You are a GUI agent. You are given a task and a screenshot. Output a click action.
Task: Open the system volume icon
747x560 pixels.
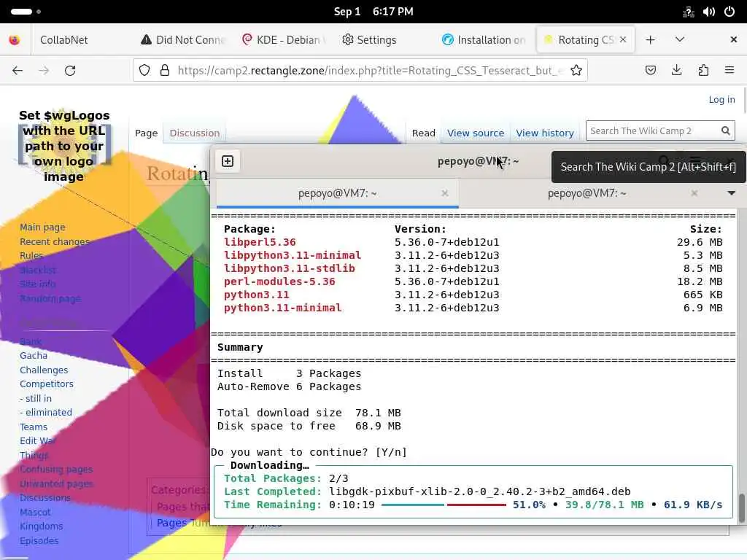click(x=708, y=12)
